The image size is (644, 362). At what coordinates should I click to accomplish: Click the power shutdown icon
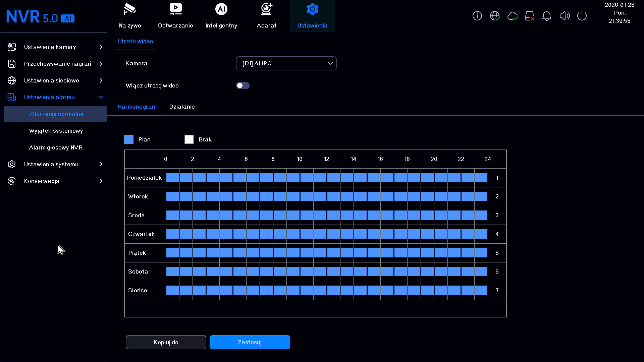point(582,16)
